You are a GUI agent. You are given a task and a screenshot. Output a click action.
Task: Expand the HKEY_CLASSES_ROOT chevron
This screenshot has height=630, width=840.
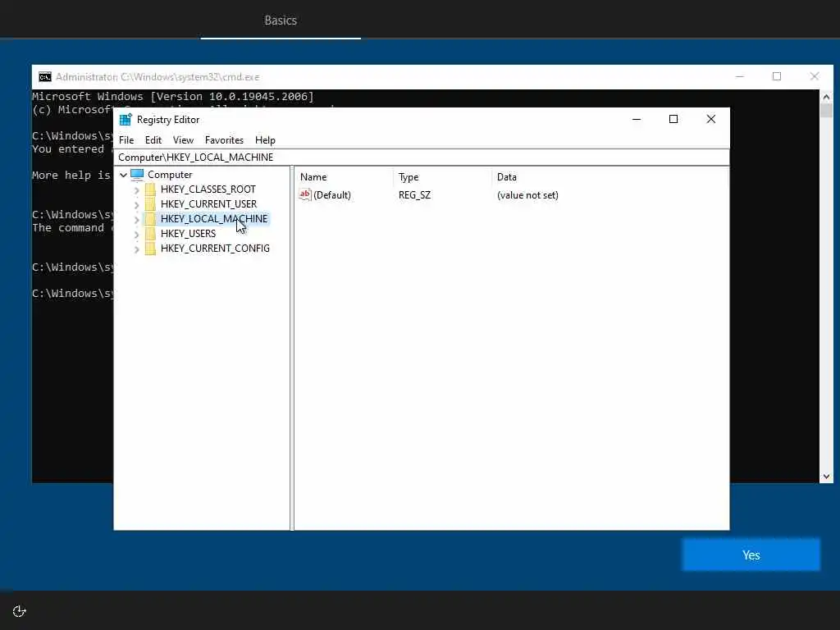coord(137,189)
